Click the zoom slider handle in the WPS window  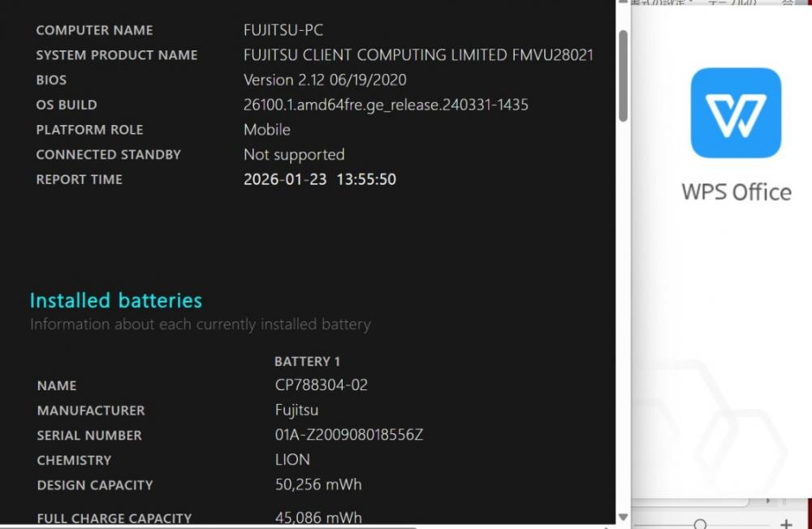pos(700,524)
